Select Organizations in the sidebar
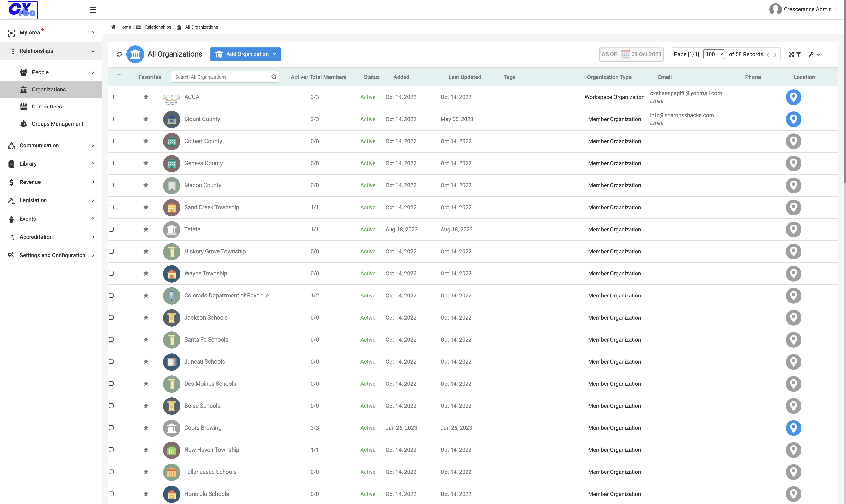The width and height of the screenshot is (846, 504). point(51,89)
